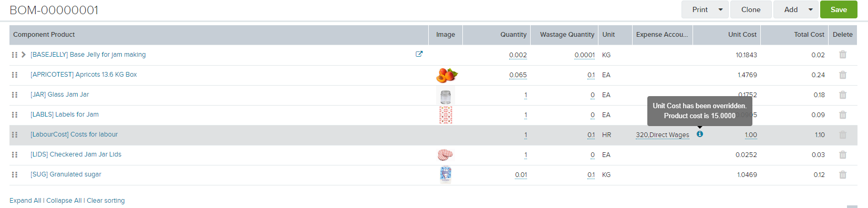Click the Save button
The height and width of the screenshot is (208, 868).
click(839, 9)
